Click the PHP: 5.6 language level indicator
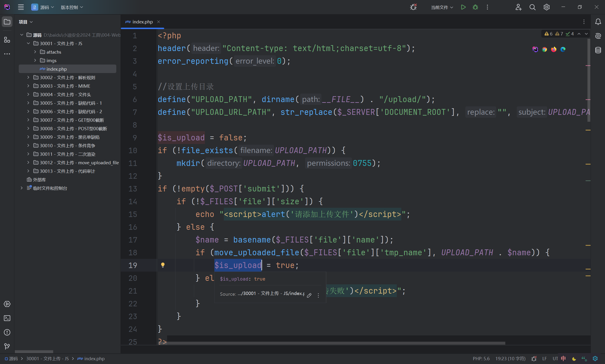Image resolution: width=605 pixels, height=364 pixels. pyautogui.click(x=481, y=358)
